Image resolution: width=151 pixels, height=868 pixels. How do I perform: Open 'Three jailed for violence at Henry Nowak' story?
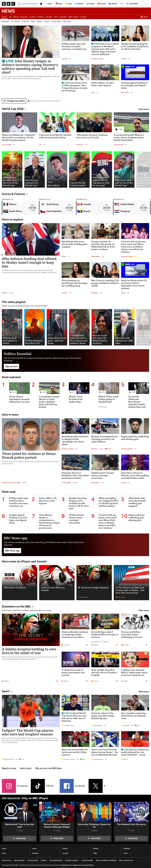pos(29,456)
